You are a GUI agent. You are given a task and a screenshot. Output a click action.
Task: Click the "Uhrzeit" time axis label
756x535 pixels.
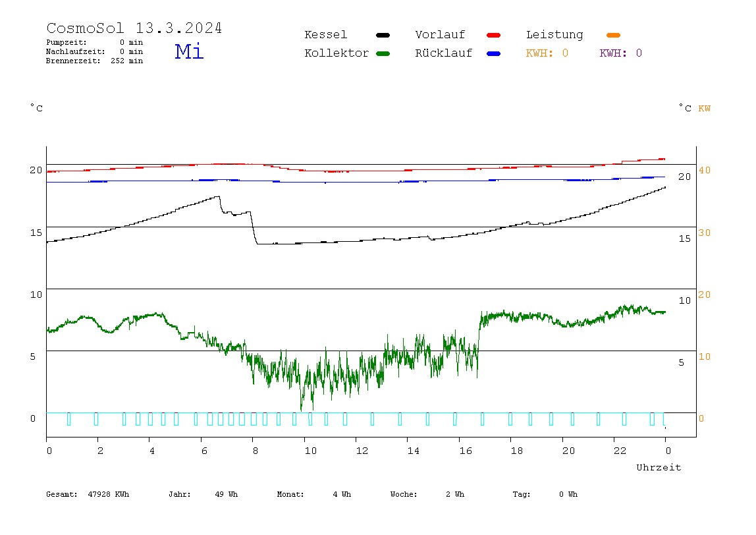659,467
